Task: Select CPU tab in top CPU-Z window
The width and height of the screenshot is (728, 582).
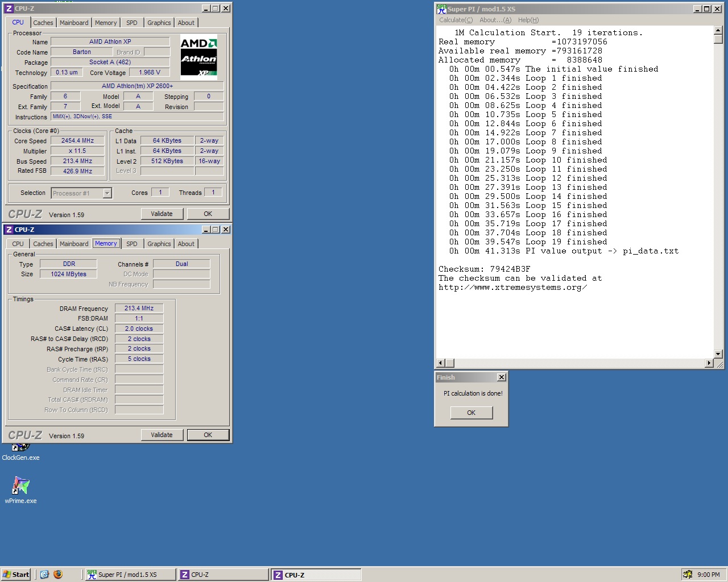Action: coord(18,22)
